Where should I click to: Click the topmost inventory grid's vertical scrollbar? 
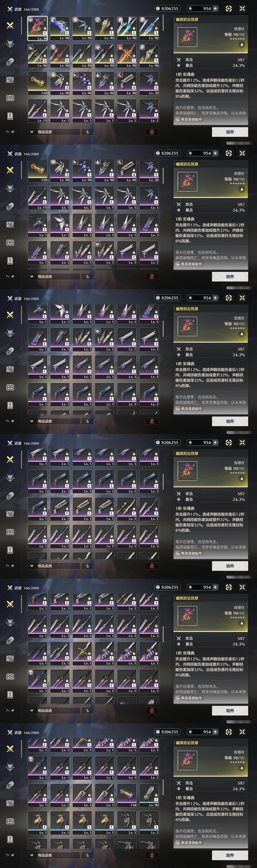pos(163,23)
